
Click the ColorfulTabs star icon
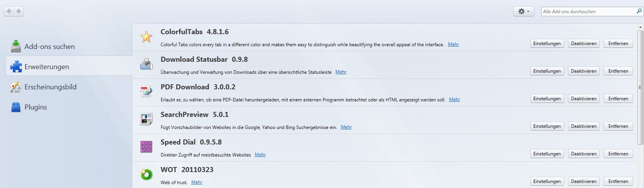click(x=146, y=37)
